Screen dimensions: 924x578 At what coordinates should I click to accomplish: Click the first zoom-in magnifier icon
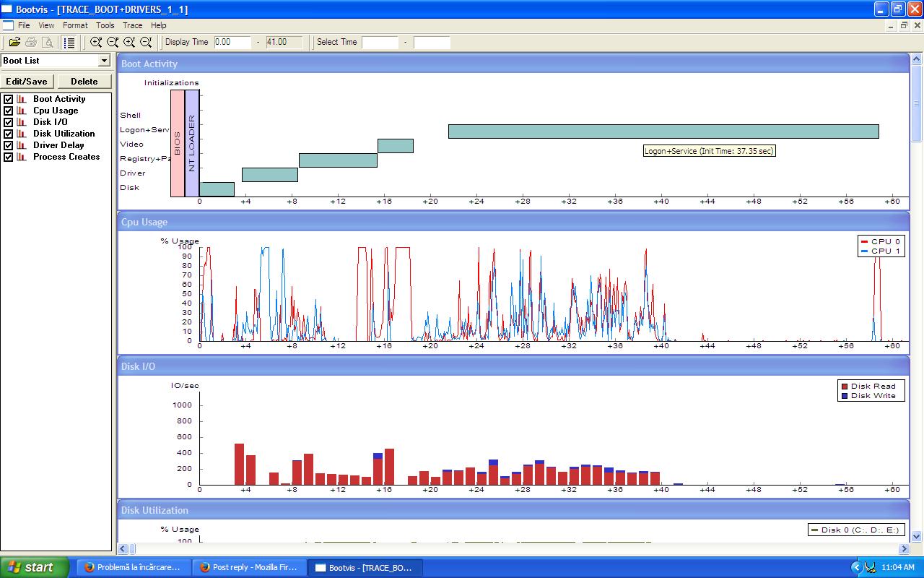click(x=96, y=43)
